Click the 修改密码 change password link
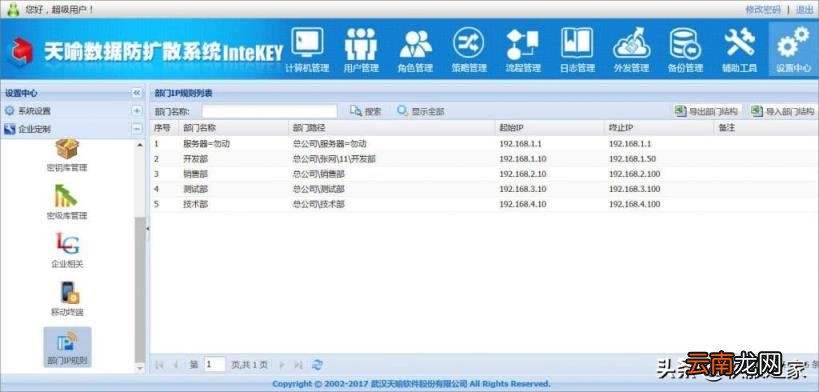The width and height of the screenshot is (819, 392). click(x=763, y=9)
